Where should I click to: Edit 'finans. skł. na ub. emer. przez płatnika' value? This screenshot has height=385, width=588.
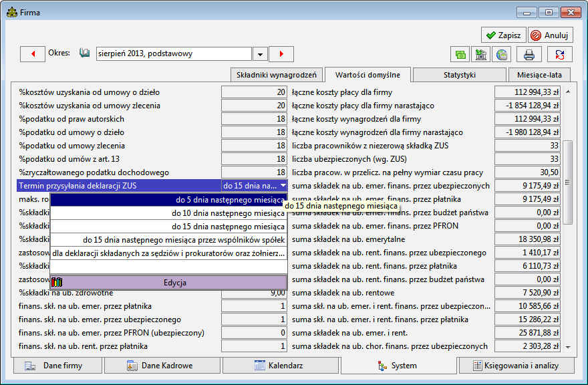pos(255,306)
